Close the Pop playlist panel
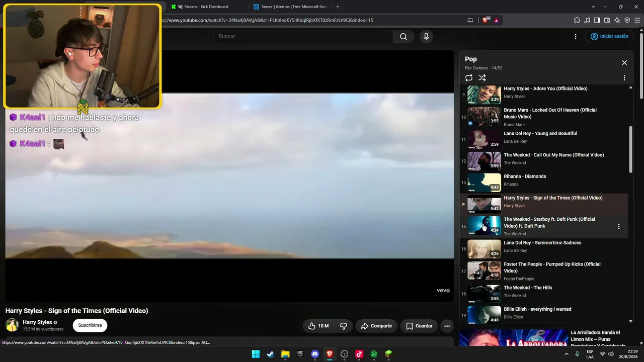This screenshot has width=644, height=362. coord(624,63)
